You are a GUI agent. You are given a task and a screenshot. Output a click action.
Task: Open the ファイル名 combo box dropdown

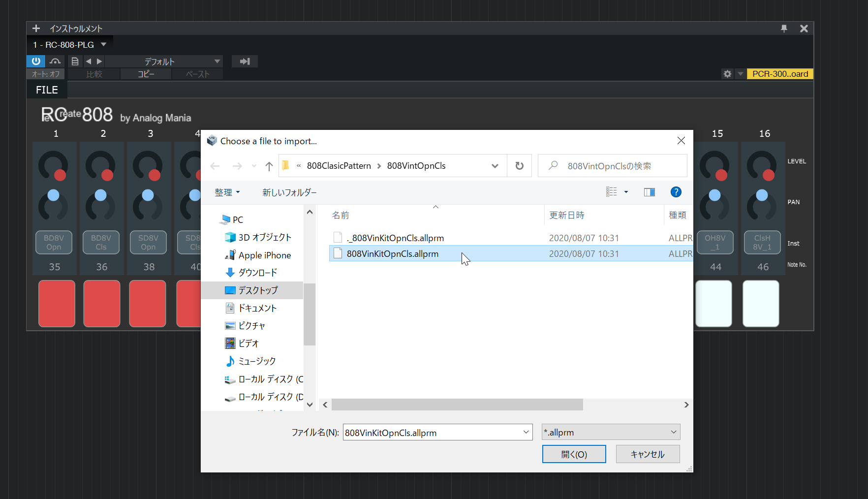(526, 432)
